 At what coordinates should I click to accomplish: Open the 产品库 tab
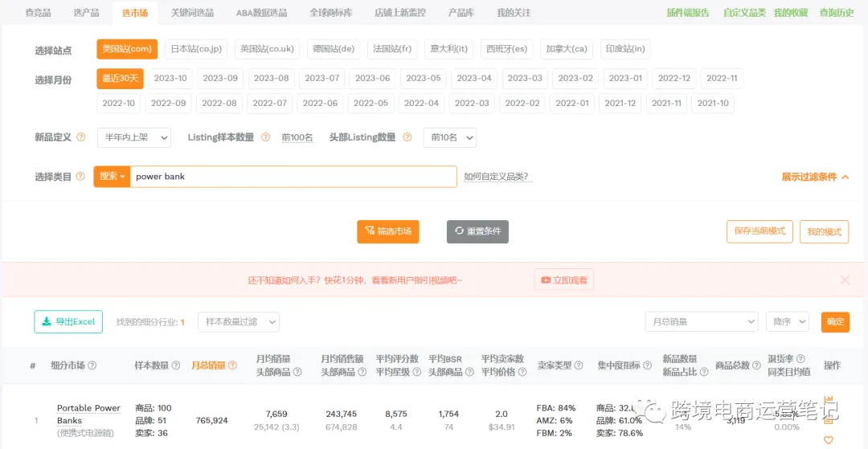coord(461,13)
